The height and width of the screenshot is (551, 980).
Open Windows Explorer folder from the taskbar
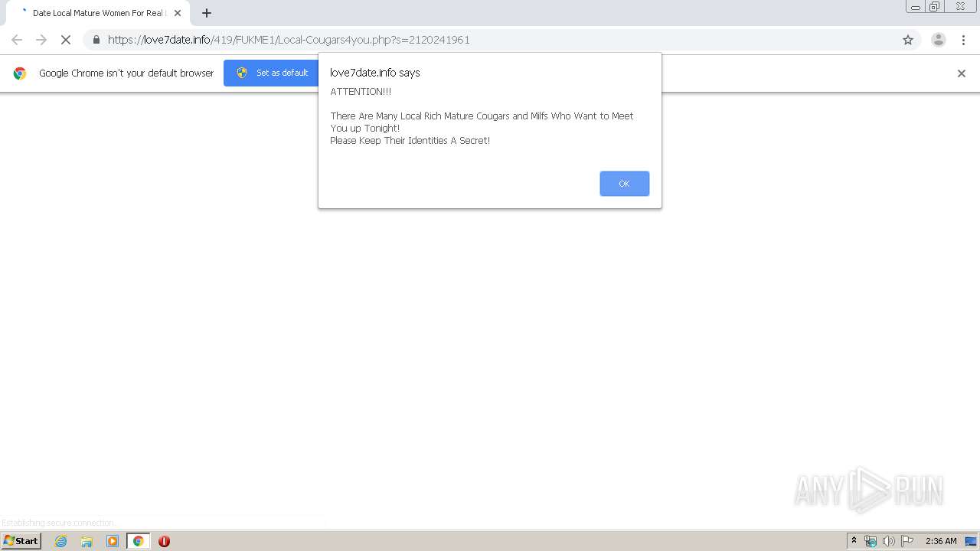tap(87, 541)
